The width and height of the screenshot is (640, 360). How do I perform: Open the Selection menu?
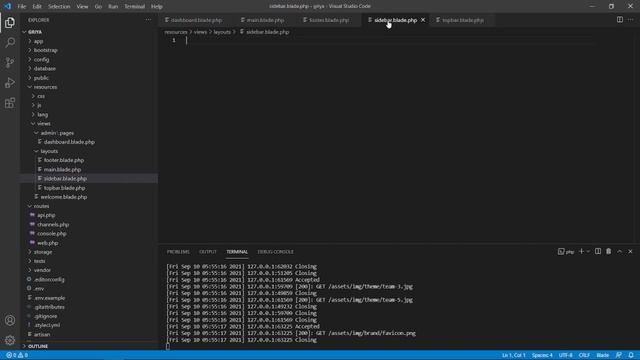[x=59, y=7]
